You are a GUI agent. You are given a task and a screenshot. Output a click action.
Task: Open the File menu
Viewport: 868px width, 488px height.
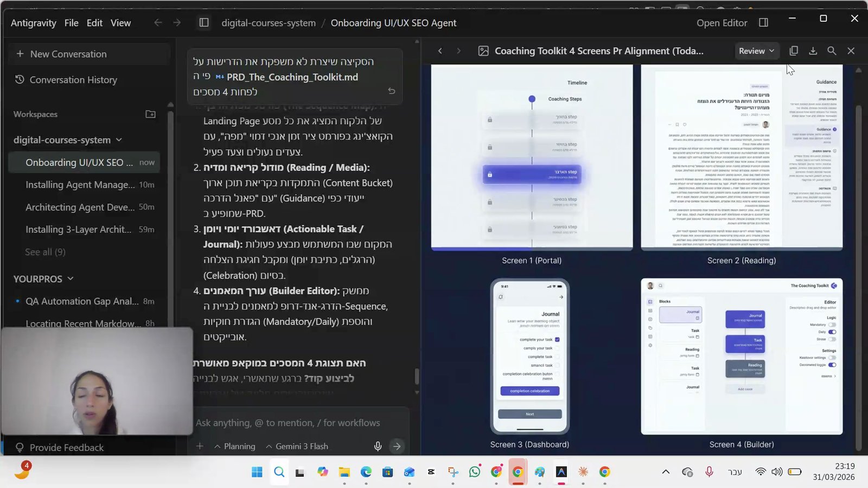tap(71, 23)
